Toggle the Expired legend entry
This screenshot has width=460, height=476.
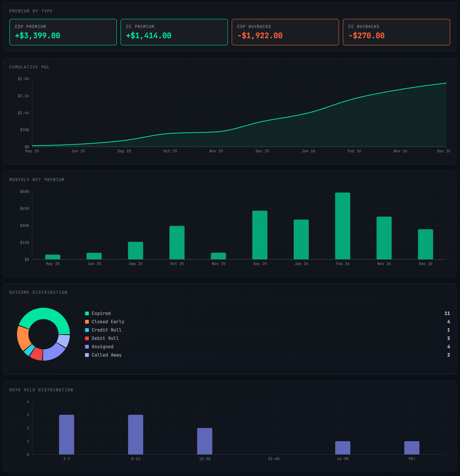click(101, 313)
